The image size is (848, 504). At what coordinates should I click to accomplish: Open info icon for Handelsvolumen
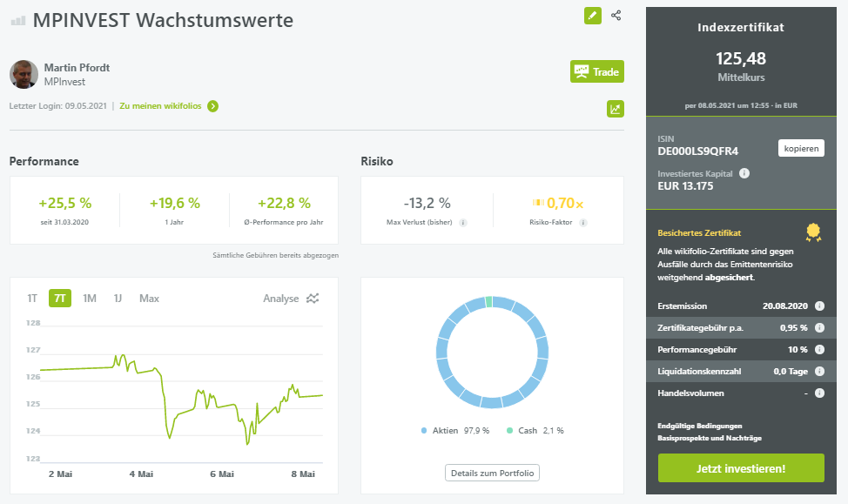tap(819, 393)
